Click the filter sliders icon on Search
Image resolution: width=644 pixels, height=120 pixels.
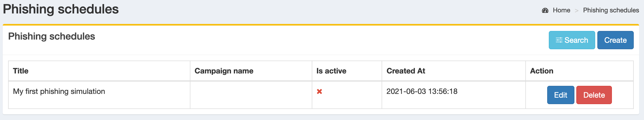(559, 40)
